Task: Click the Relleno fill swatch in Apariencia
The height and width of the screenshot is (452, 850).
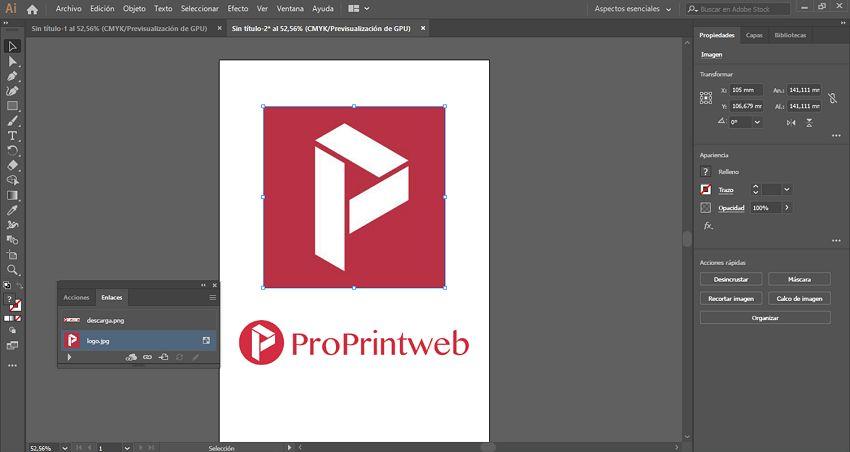Action: 705,172
